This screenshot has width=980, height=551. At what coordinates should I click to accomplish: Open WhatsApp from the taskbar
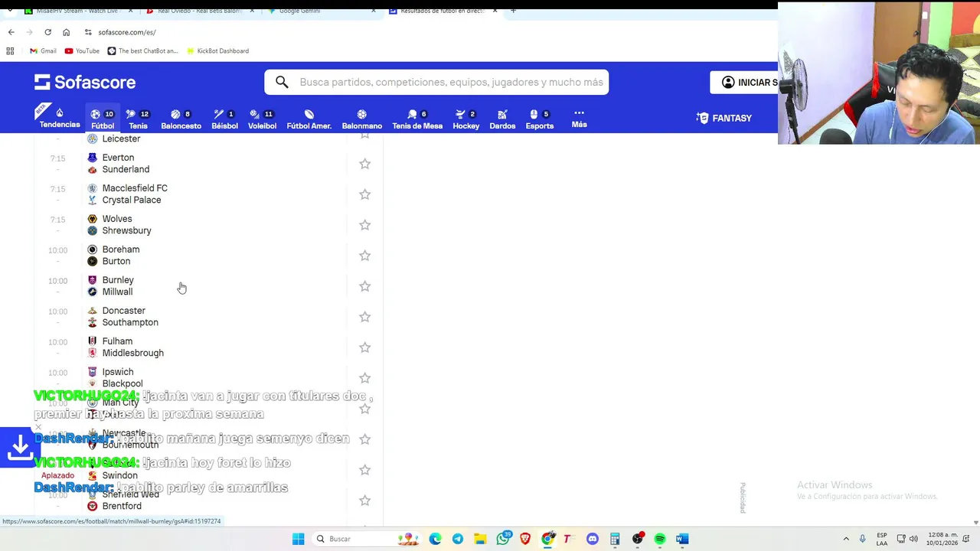(x=503, y=539)
